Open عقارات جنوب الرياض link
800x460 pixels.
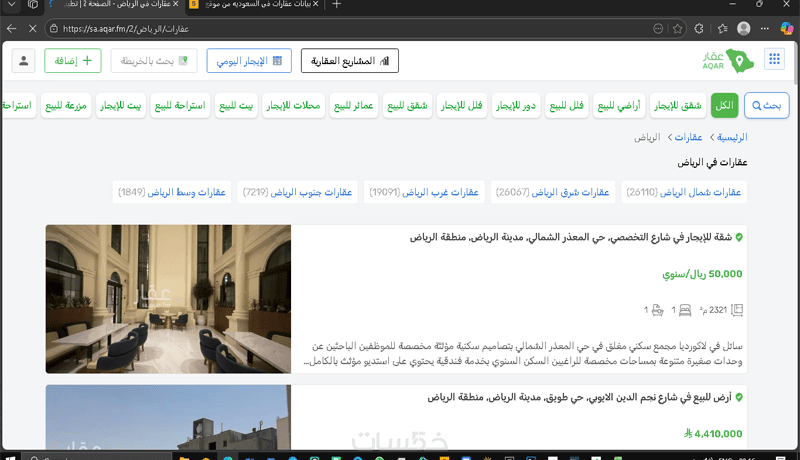point(297,192)
